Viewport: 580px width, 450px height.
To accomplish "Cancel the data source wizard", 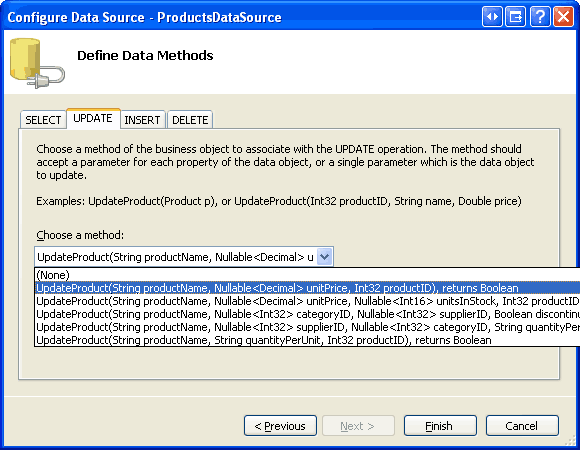I will coord(522,426).
